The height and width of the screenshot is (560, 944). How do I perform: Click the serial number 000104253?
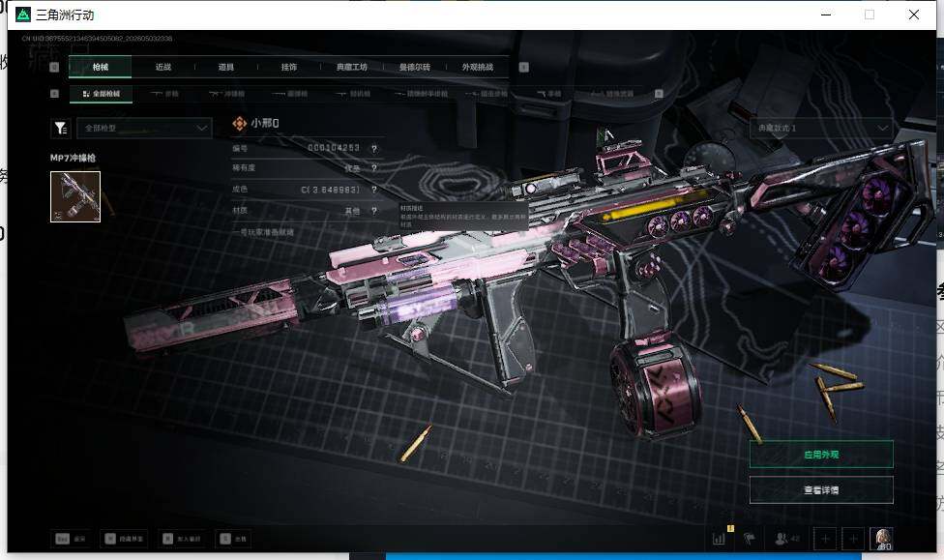[334, 148]
